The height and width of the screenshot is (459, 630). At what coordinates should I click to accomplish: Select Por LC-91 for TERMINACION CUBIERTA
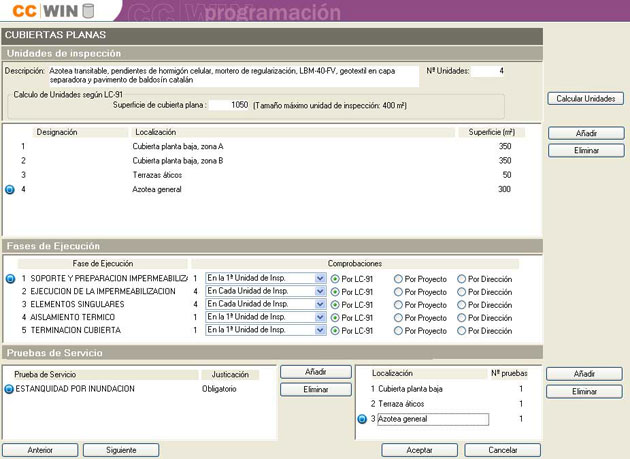pos(335,330)
